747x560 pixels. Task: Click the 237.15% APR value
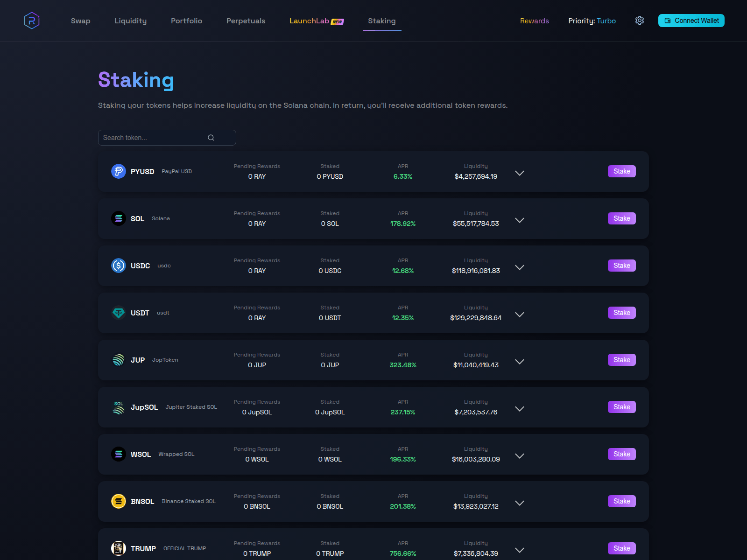403,412
